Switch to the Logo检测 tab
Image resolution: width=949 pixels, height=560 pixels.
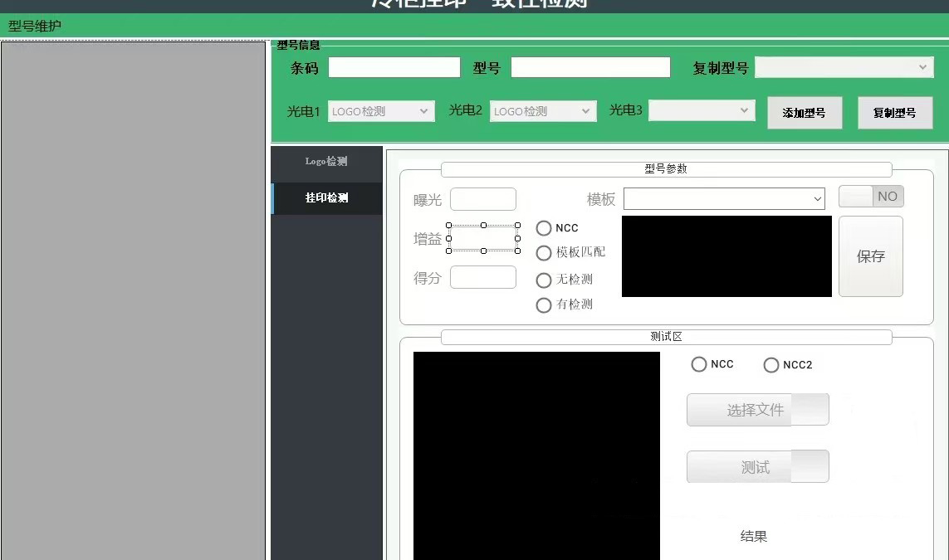click(x=326, y=162)
